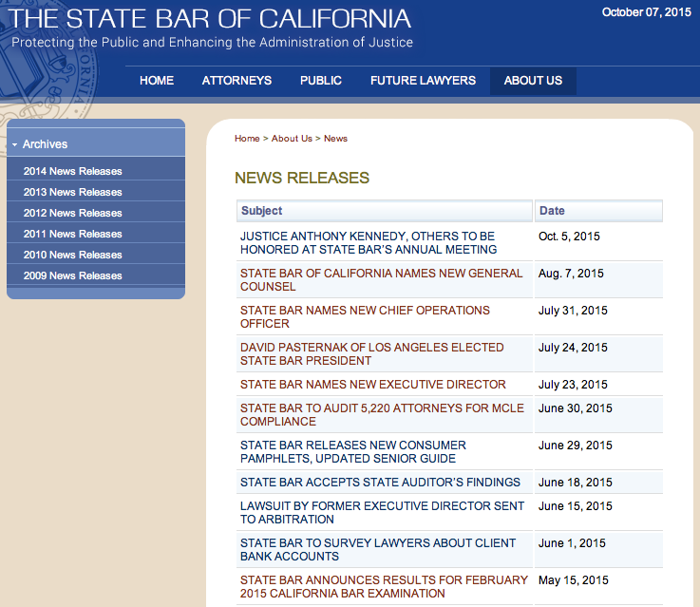The image size is (700, 607).
Task: Open Justice Anthony Kennedy annual meeting release
Action: coord(369,243)
